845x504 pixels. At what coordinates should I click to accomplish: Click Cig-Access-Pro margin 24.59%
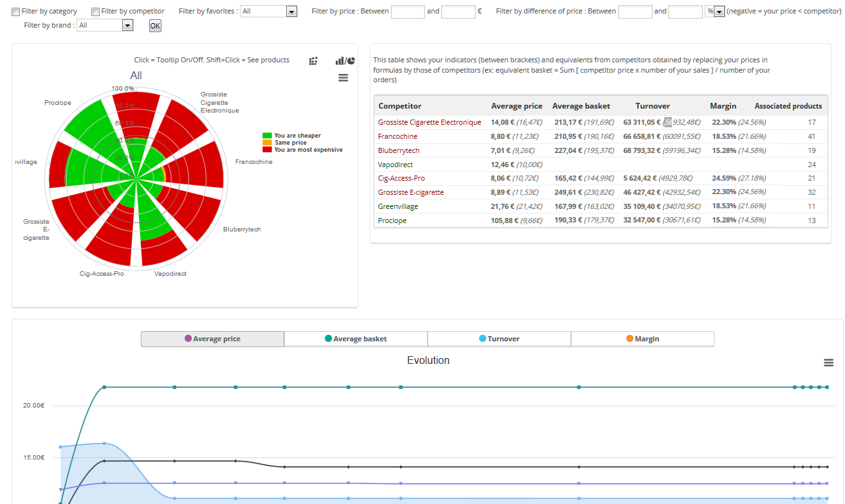[723, 178]
